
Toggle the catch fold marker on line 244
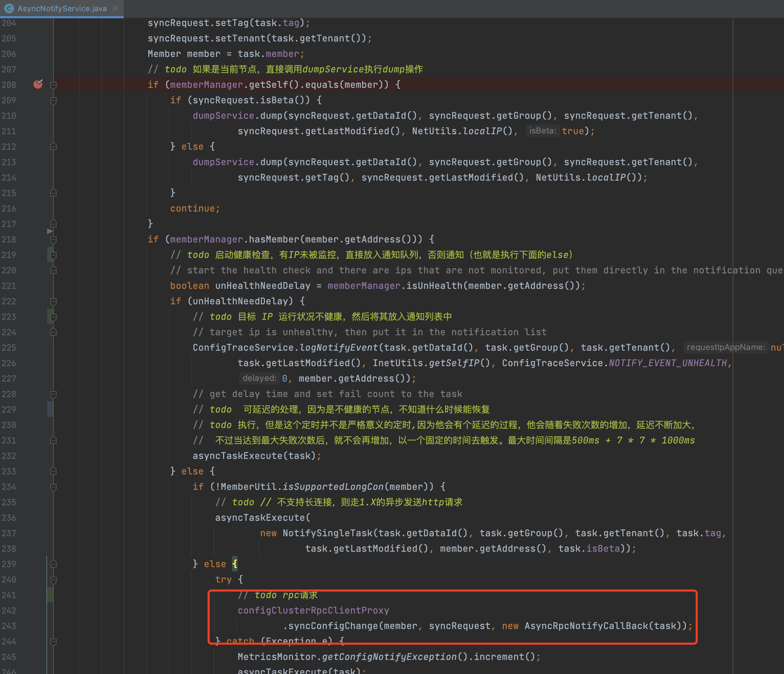(x=53, y=642)
